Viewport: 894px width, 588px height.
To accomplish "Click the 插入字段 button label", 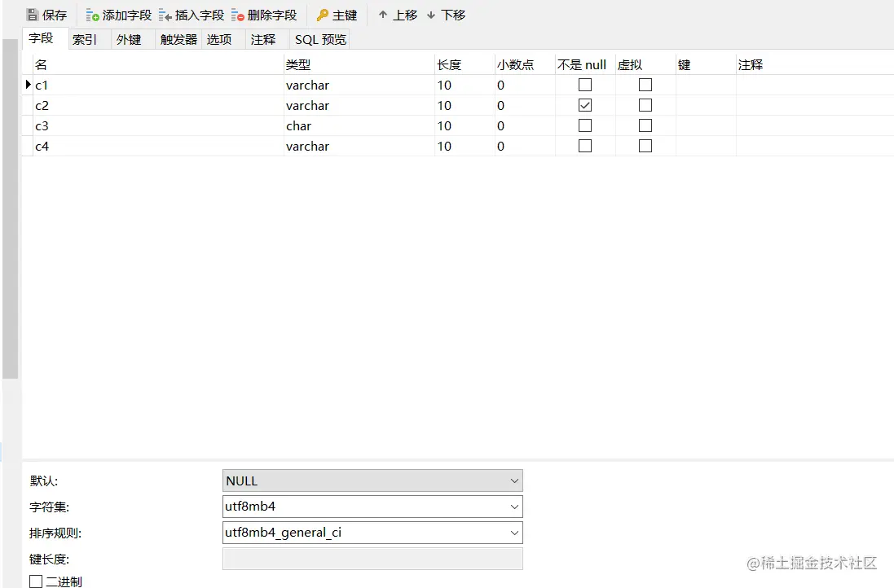I will point(200,15).
